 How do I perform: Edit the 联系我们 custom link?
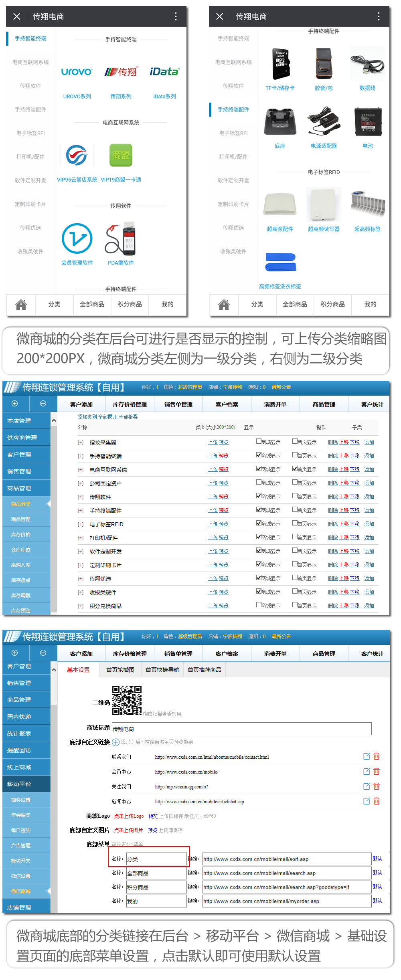[x=367, y=756]
